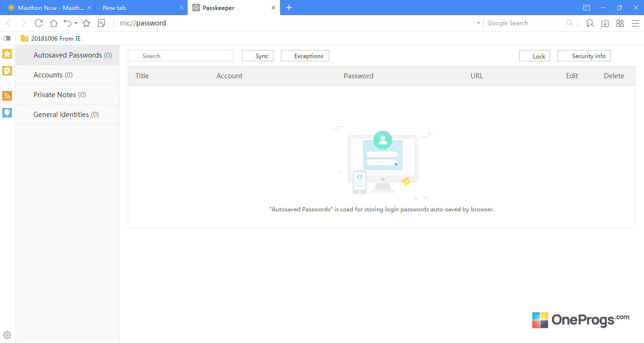This screenshot has height=343, width=644.
Task: Select Private Notes category
Action: click(67, 95)
